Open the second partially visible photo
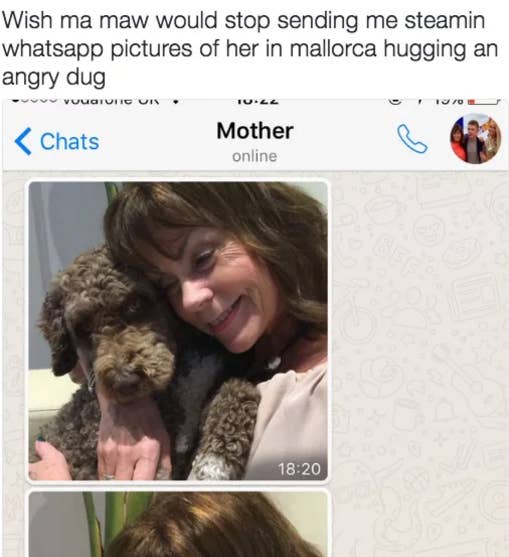This screenshot has height=557, width=509. click(178, 524)
